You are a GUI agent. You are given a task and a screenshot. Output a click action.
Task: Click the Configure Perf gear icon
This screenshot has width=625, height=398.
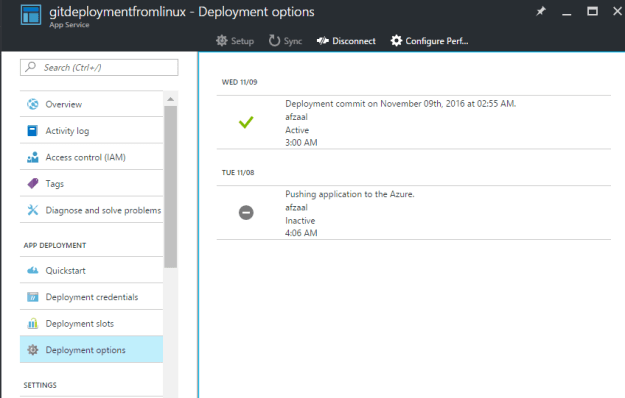pos(396,41)
